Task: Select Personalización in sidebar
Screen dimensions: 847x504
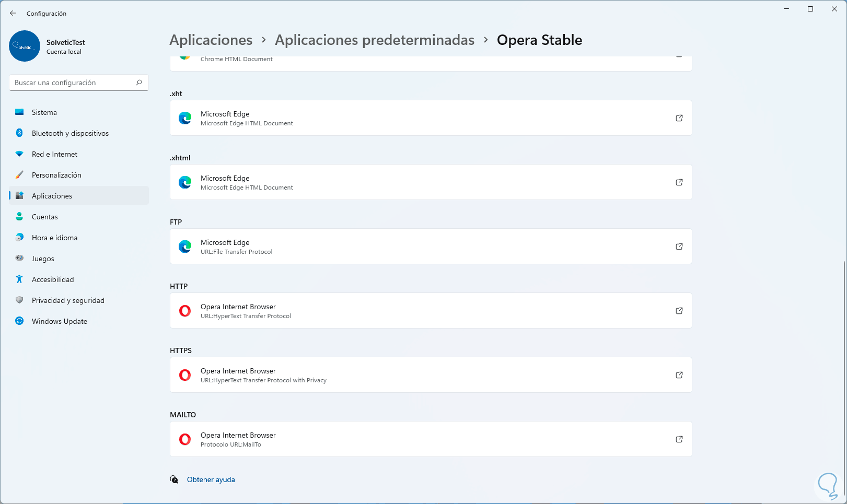Action: coord(56,175)
